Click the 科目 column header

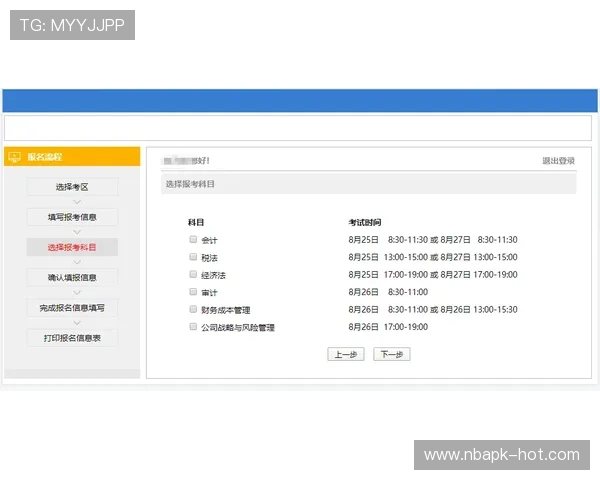click(196, 222)
